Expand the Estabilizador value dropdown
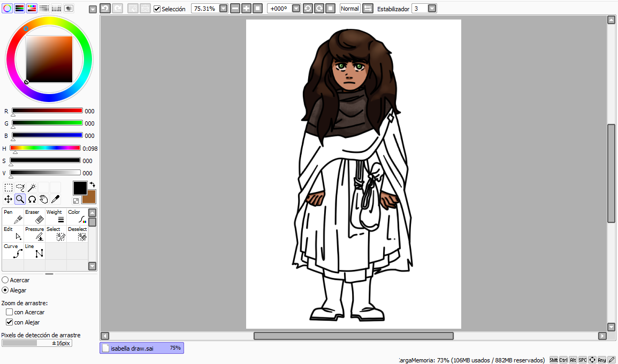 coord(432,9)
